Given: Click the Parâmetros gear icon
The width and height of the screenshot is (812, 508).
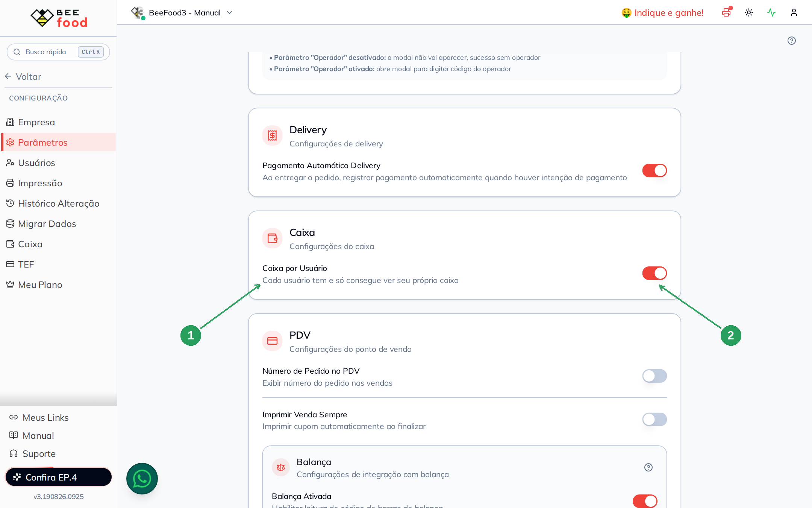Looking at the screenshot, I should 10,142.
